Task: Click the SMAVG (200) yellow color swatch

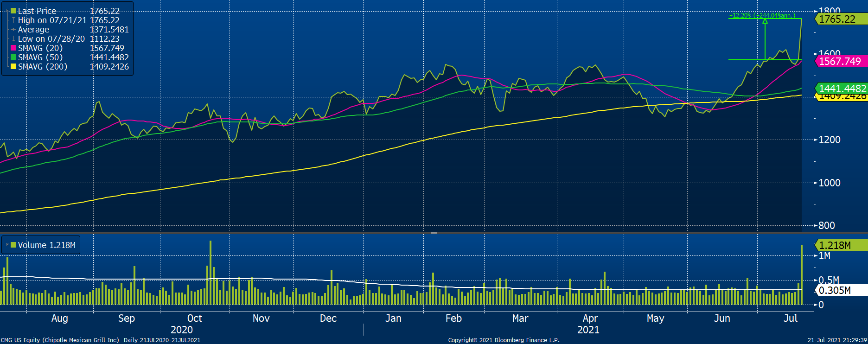Action: click(13, 66)
